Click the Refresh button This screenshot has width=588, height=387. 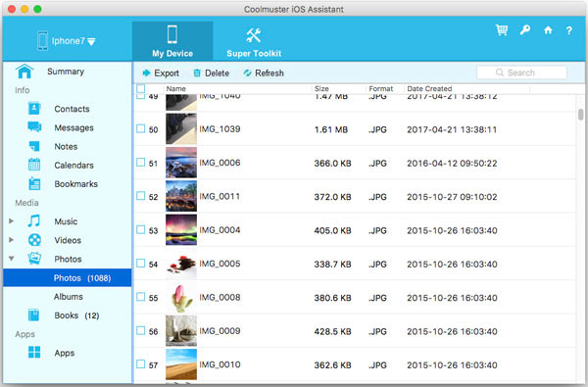(x=264, y=73)
